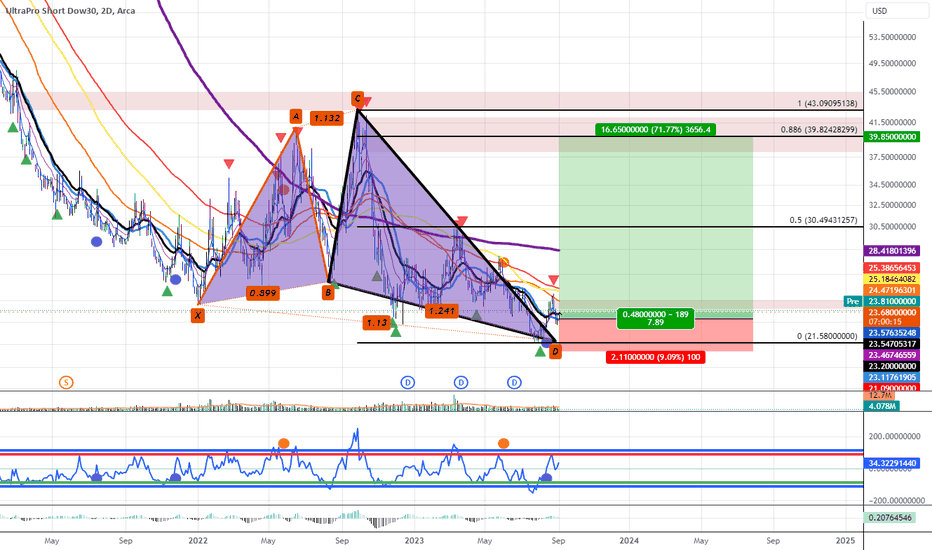Click the Fibonacci 0 (21.58000000) label
Image resolution: width=932 pixels, height=550 pixels.
point(827,336)
